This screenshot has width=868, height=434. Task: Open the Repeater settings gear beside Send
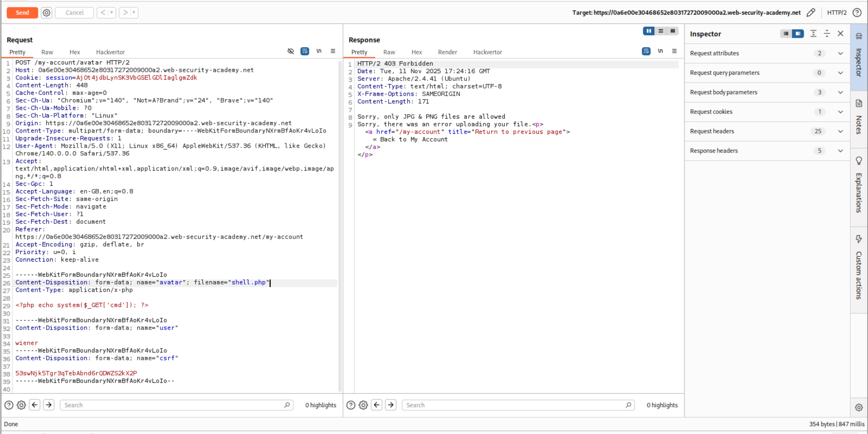(46, 13)
